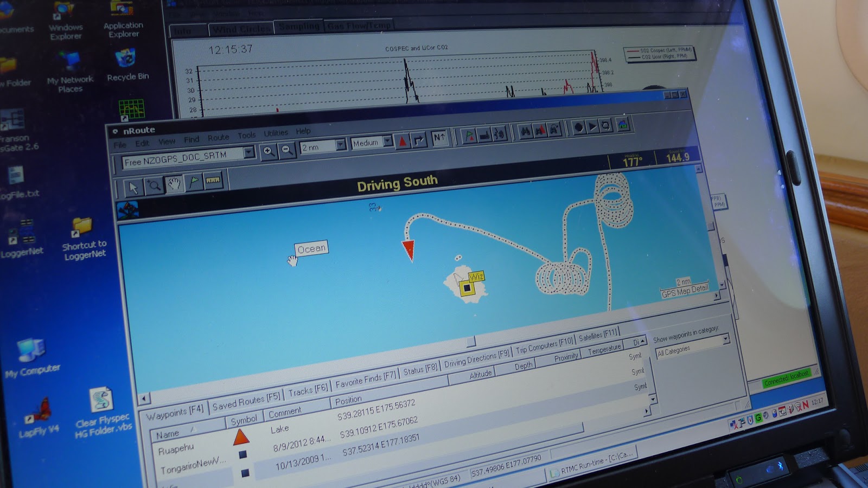
Task: Switch to the Favorite Finds [F7] tab
Action: point(366,381)
